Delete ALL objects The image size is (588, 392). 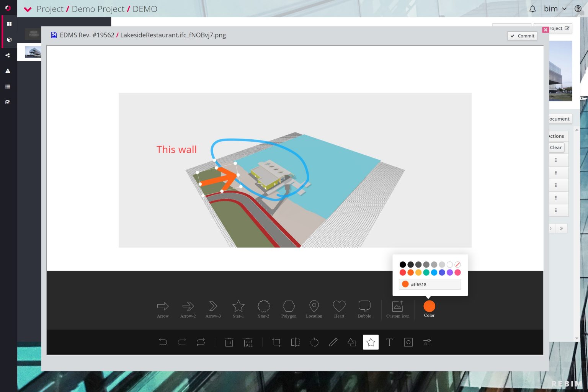[248, 342]
